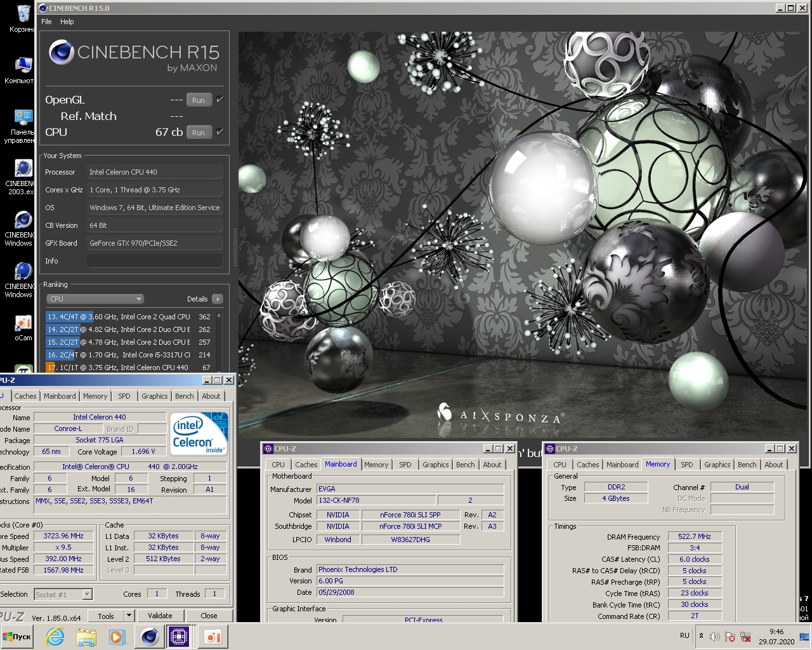812x650 pixels.
Task: Click the network tray icon
Action: pyautogui.click(x=745, y=637)
